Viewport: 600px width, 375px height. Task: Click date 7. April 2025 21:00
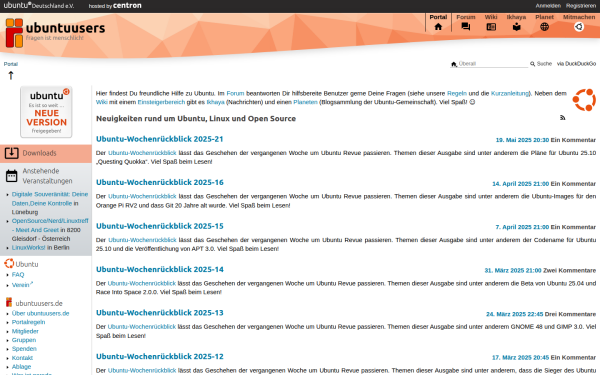coord(522,227)
